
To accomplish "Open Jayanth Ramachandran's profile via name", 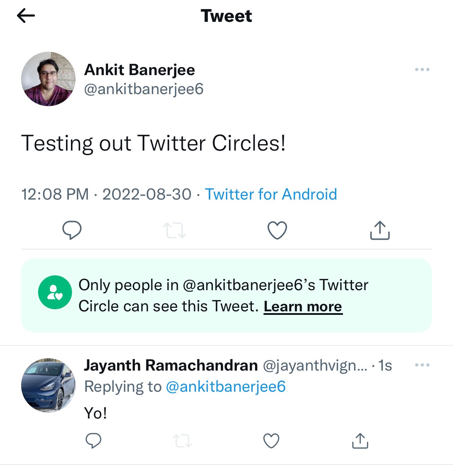I will [171, 365].
